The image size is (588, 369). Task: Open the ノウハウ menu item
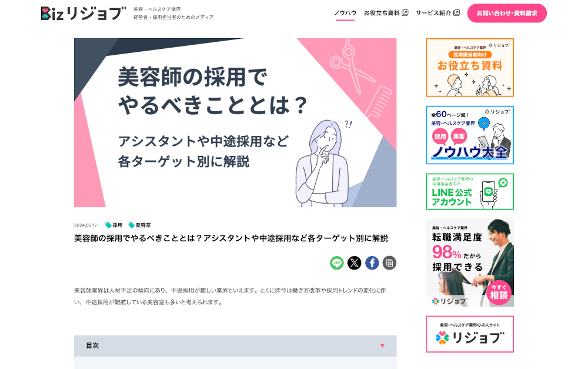(x=345, y=13)
